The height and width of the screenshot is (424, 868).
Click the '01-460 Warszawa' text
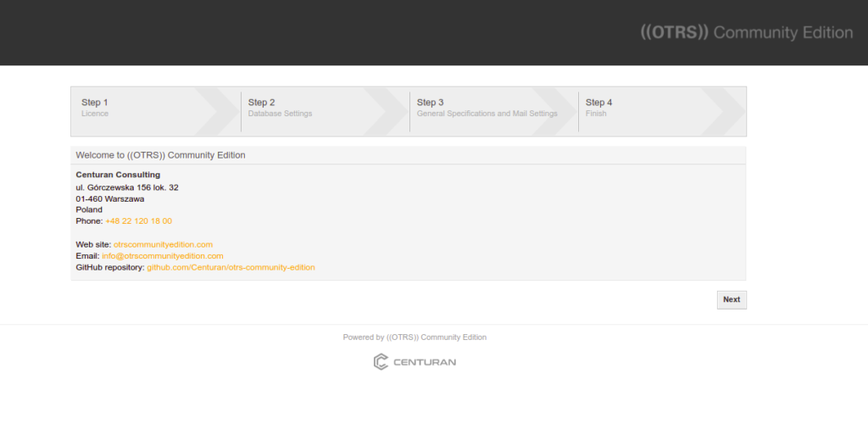point(110,198)
